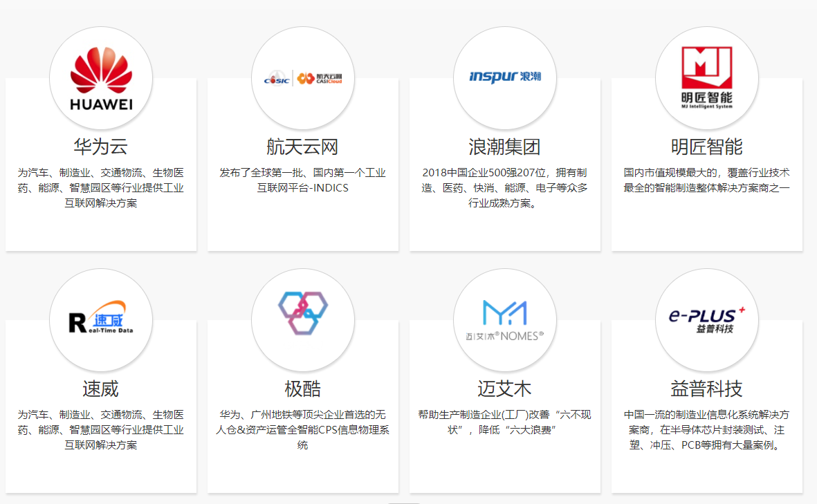Open the 华为云 title link
The image size is (817, 504).
point(101,147)
